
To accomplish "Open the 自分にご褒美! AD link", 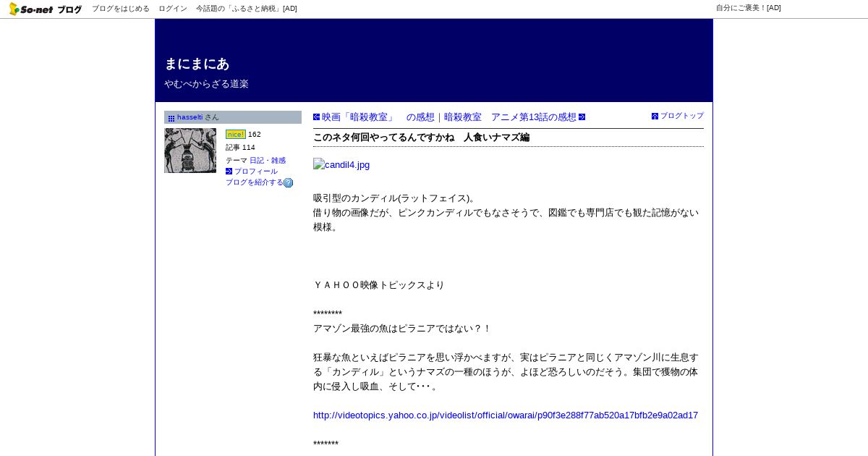I will [749, 8].
